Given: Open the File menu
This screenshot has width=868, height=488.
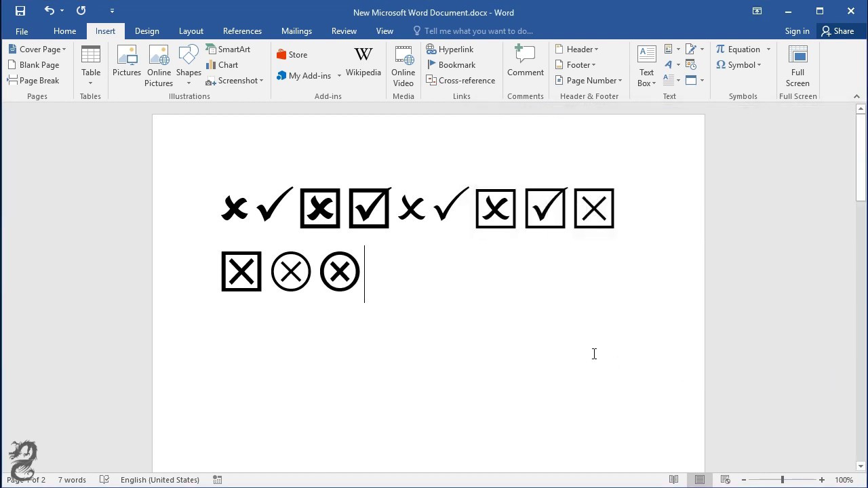Looking at the screenshot, I should (22, 31).
